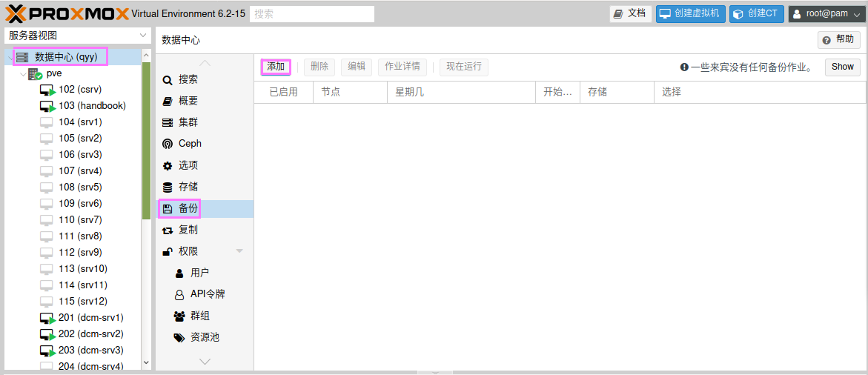Click the user icon beside 用户

pyautogui.click(x=179, y=273)
